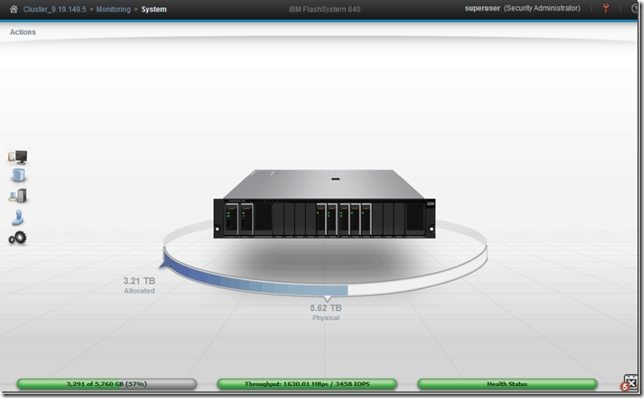Open the Health Status bar
The width and height of the screenshot is (644, 398).
507,384
